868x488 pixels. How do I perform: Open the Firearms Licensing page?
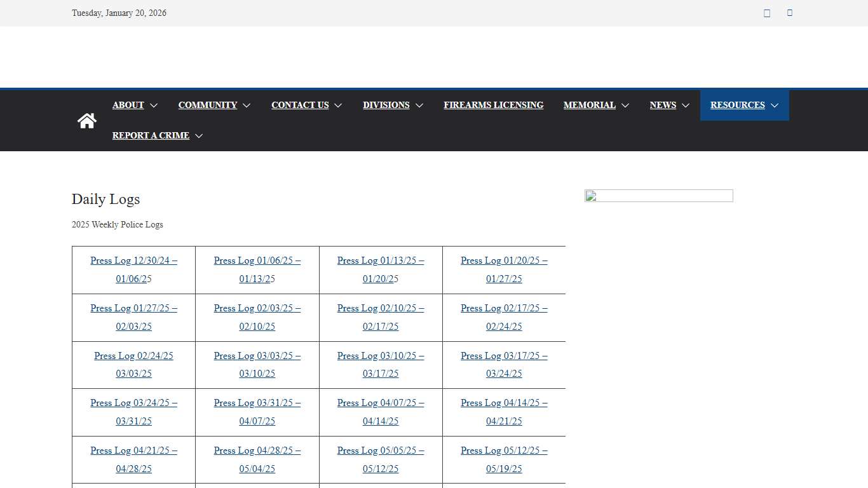(x=493, y=105)
